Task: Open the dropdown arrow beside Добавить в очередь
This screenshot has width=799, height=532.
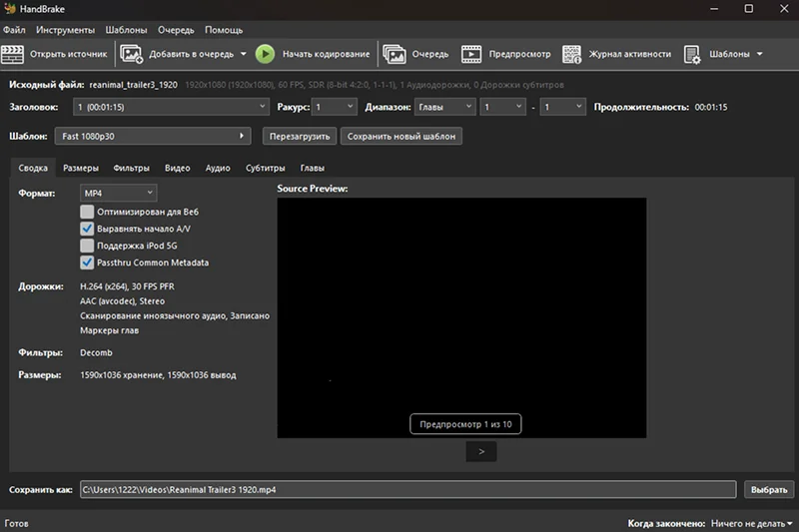Action: pos(243,54)
